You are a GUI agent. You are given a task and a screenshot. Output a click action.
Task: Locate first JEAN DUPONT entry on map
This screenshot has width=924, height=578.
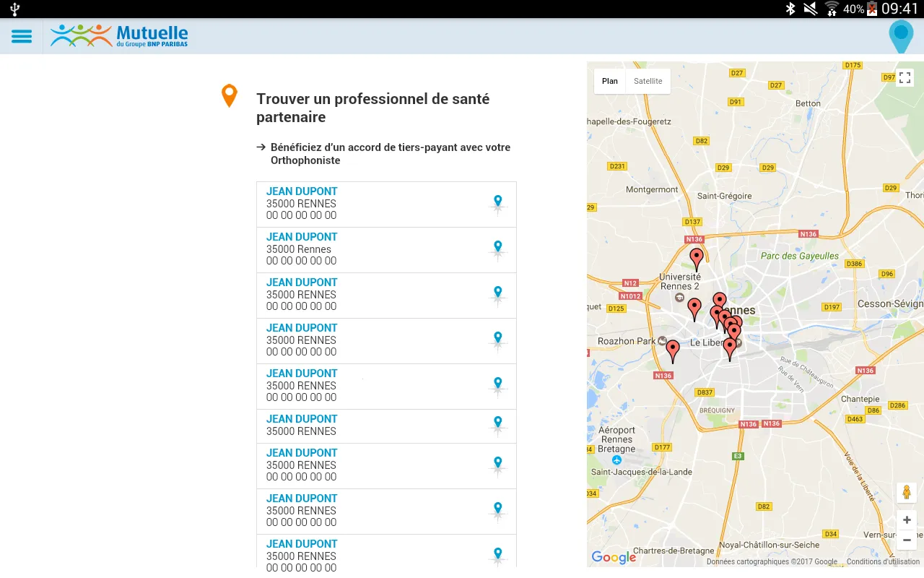point(497,204)
